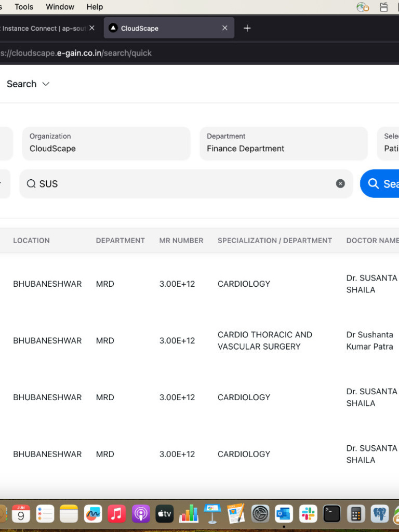This screenshot has width=399, height=532.
Task: Open Pages from the dock
Action: coord(236,514)
